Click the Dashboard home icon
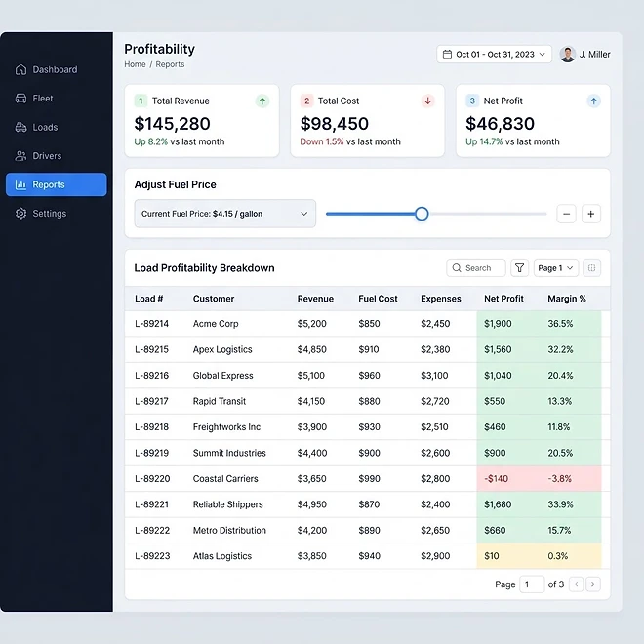644x644 pixels. pyautogui.click(x=20, y=70)
